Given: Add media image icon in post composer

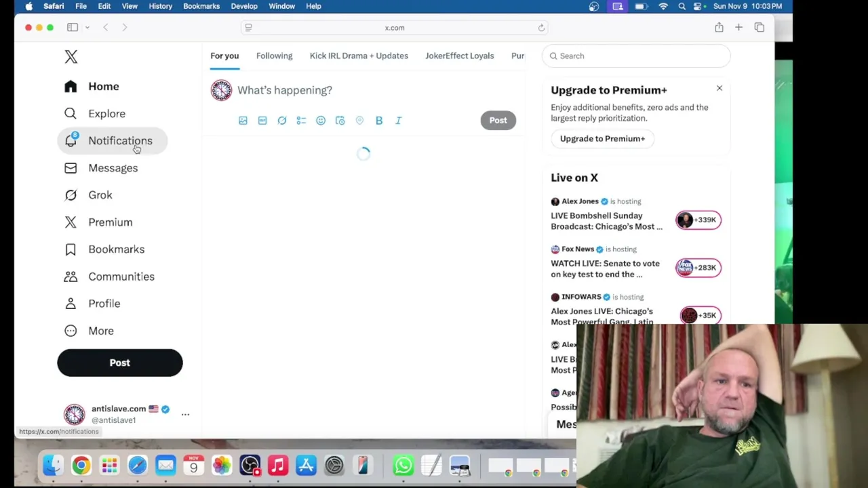Looking at the screenshot, I should click(243, 121).
